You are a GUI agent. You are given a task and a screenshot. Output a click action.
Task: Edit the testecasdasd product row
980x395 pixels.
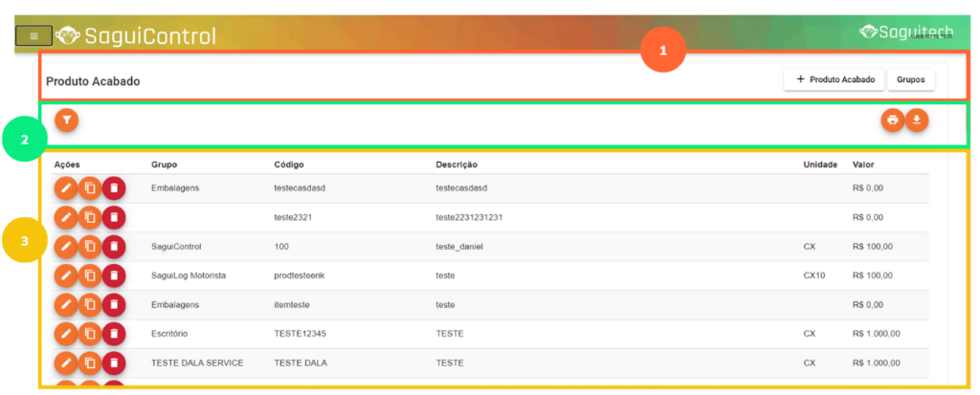click(x=65, y=188)
